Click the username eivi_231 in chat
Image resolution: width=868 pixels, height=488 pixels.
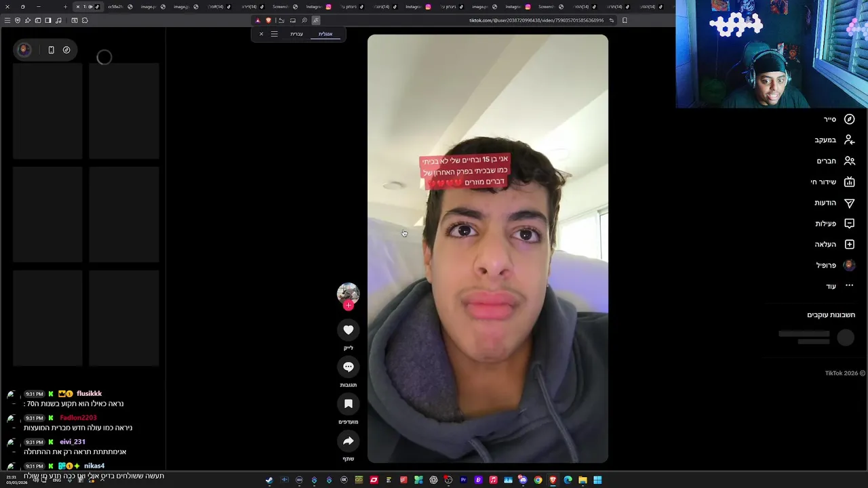(73, 442)
